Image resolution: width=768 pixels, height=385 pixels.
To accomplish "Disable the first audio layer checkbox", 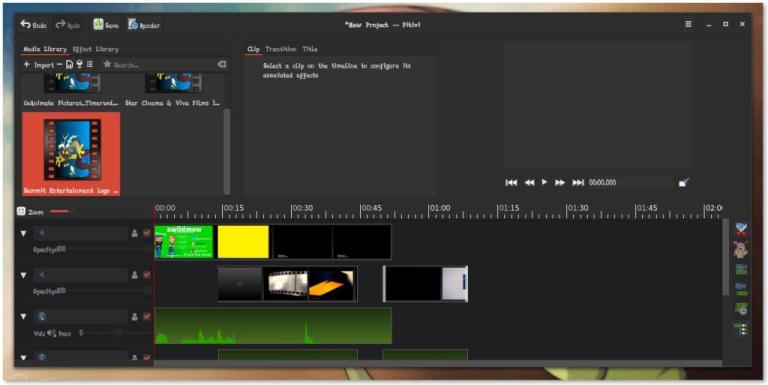I will (146, 317).
